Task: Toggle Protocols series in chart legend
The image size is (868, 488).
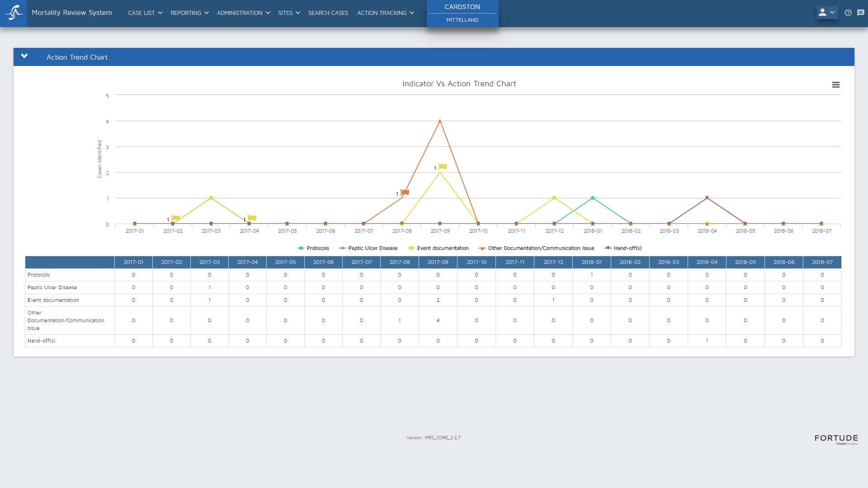Action: [317, 248]
